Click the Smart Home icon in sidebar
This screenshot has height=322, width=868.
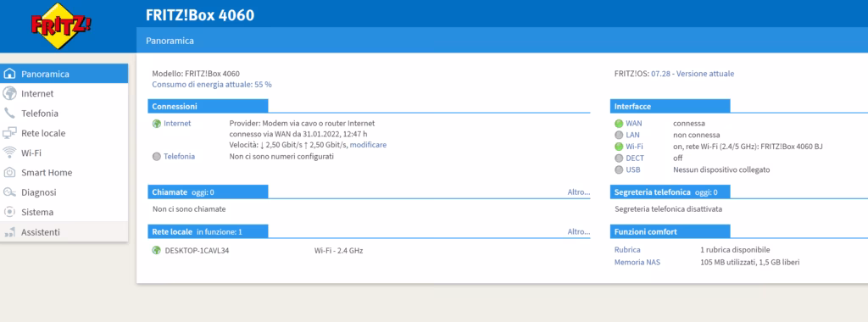point(9,173)
